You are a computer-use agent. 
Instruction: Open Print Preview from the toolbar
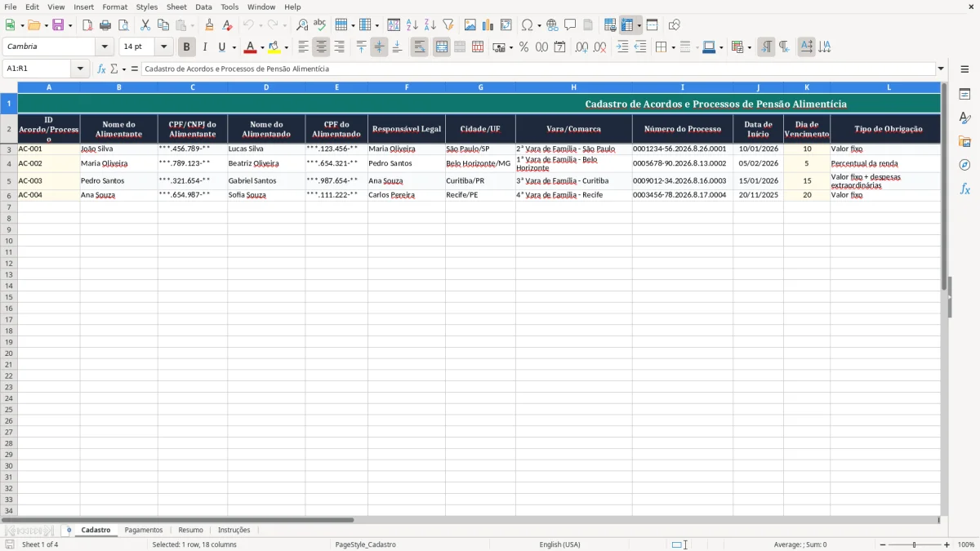(x=123, y=25)
